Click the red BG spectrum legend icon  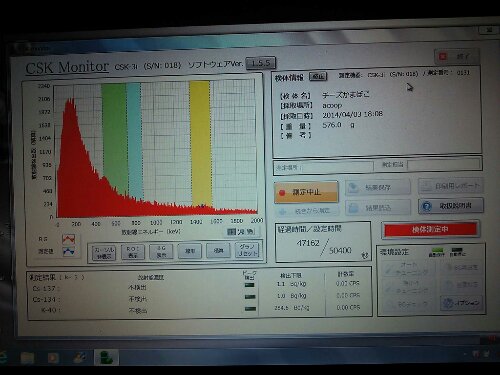(69, 239)
